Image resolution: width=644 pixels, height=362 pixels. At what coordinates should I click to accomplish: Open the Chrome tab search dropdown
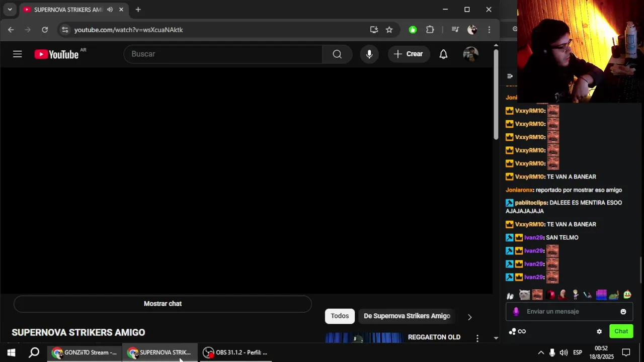click(10, 10)
